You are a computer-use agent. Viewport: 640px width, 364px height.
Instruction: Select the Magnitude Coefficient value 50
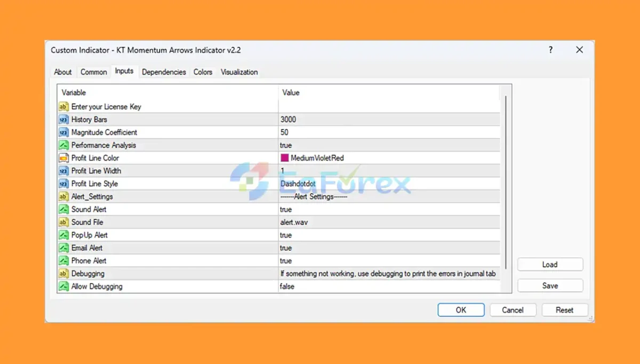click(x=284, y=132)
